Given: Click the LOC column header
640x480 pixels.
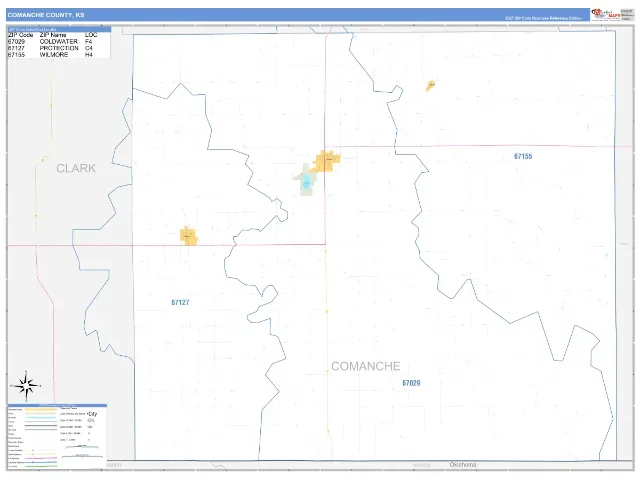Looking at the screenshot, I should pos(91,35).
